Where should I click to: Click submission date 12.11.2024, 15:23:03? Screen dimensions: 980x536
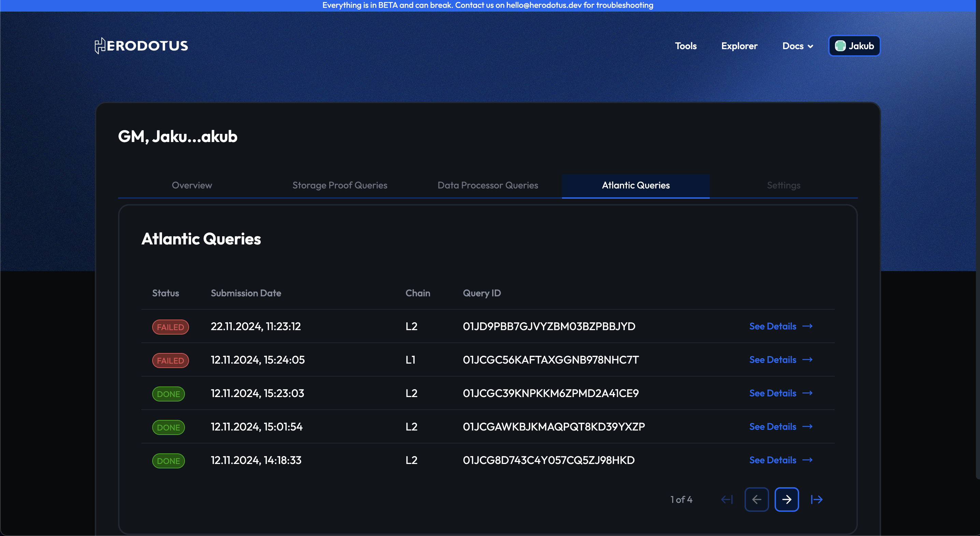click(258, 393)
